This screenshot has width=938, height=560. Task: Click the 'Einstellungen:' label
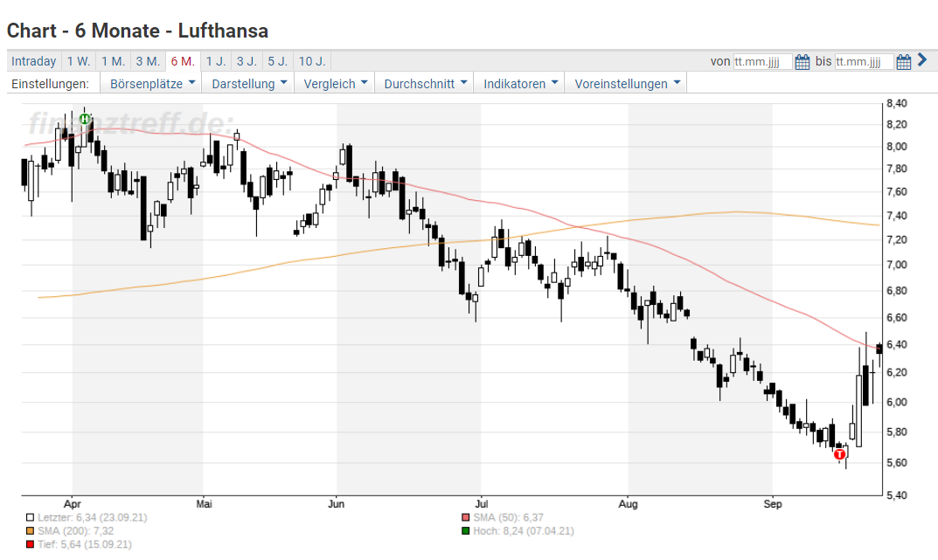[50, 84]
